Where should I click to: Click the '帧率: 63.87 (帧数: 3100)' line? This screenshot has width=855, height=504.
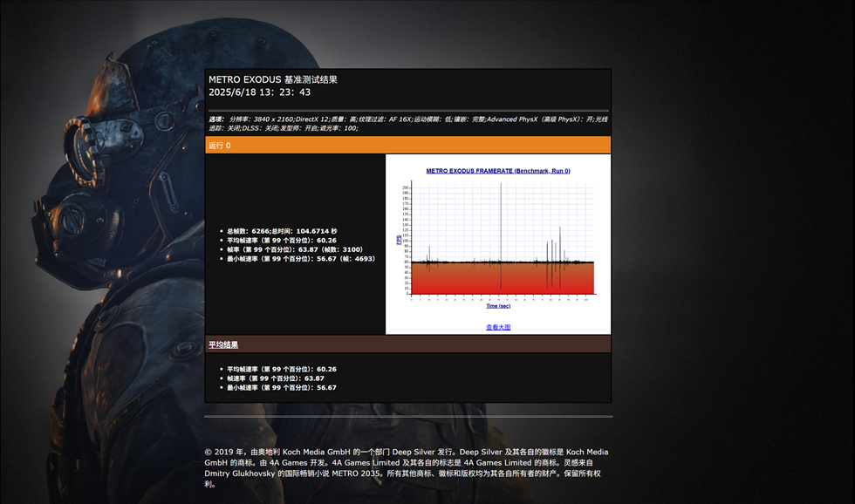click(x=295, y=249)
